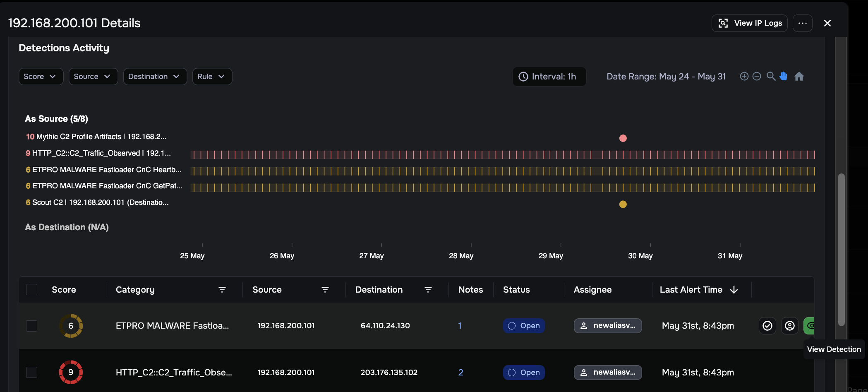Expand the Rule filter dropdown
Screen dimensions: 868x392
click(212, 77)
